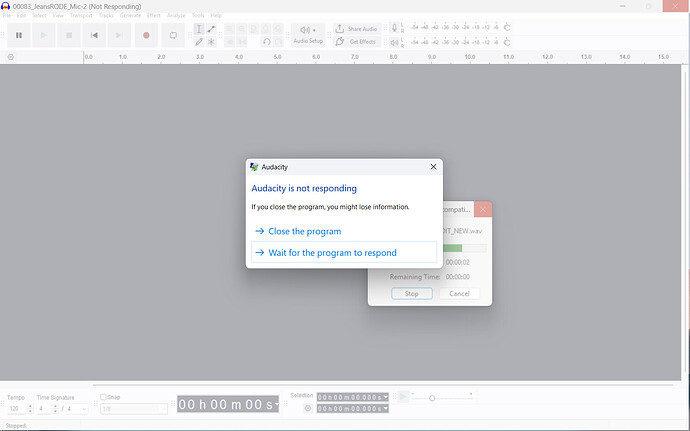This screenshot has width=690, height=431.
Task: Open the Edit menu
Action: click(21, 15)
